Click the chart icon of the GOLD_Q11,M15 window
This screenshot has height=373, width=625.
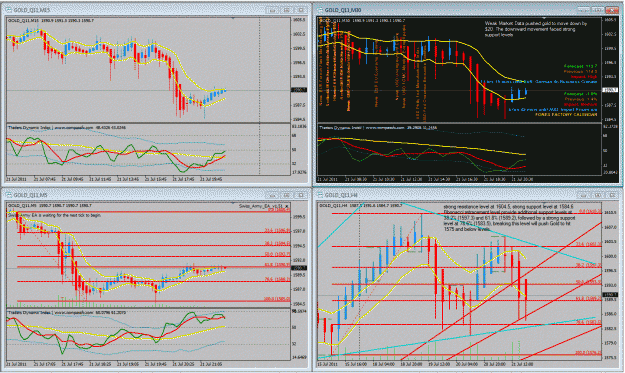coord(8,10)
